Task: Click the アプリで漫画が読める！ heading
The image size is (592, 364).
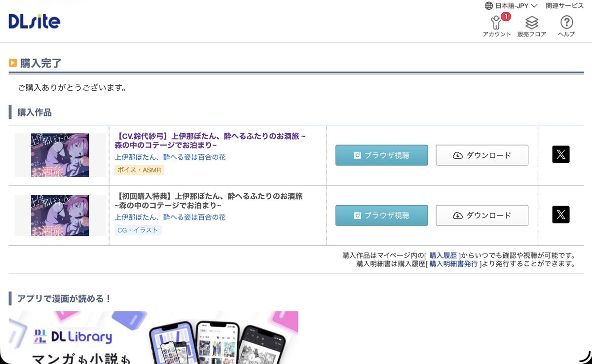Action: click(x=64, y=299)
